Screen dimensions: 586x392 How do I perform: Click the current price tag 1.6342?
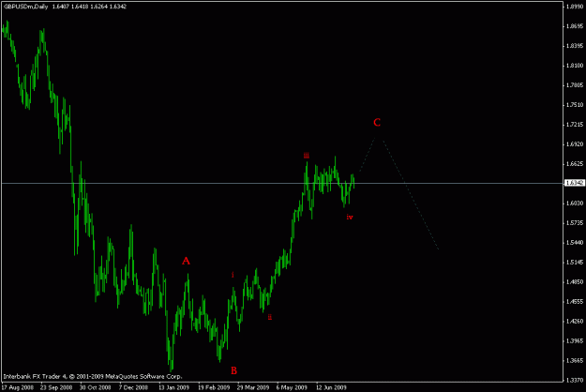pyautogui.click(x=574, y=183)
